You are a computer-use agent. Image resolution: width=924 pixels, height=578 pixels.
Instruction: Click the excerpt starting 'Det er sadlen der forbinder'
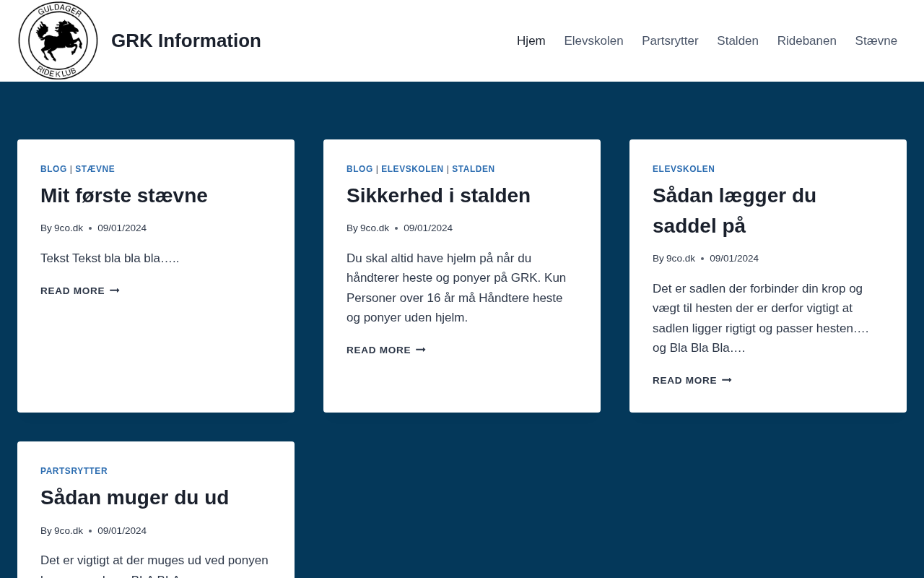761,318
